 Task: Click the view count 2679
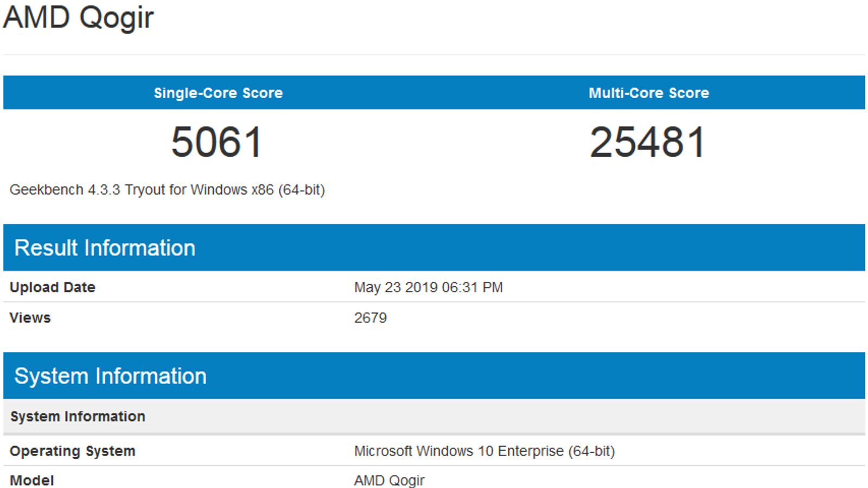click(x=371, y=317)
